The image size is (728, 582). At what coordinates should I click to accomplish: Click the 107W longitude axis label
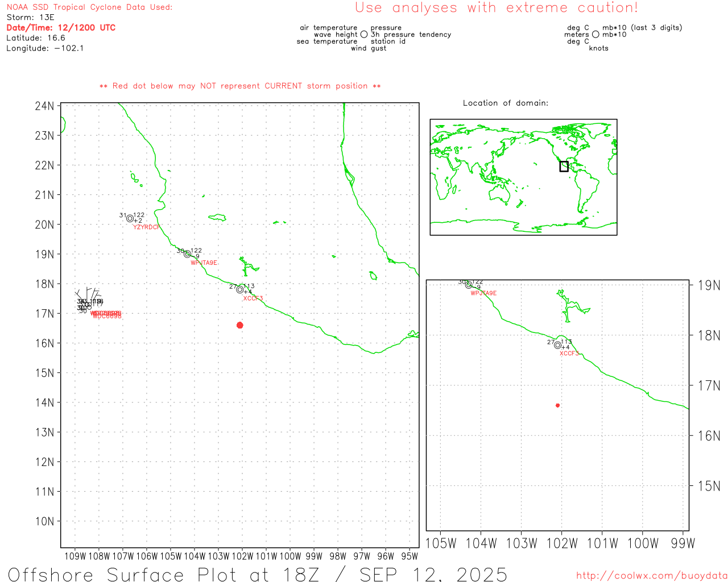coord(123,556)
